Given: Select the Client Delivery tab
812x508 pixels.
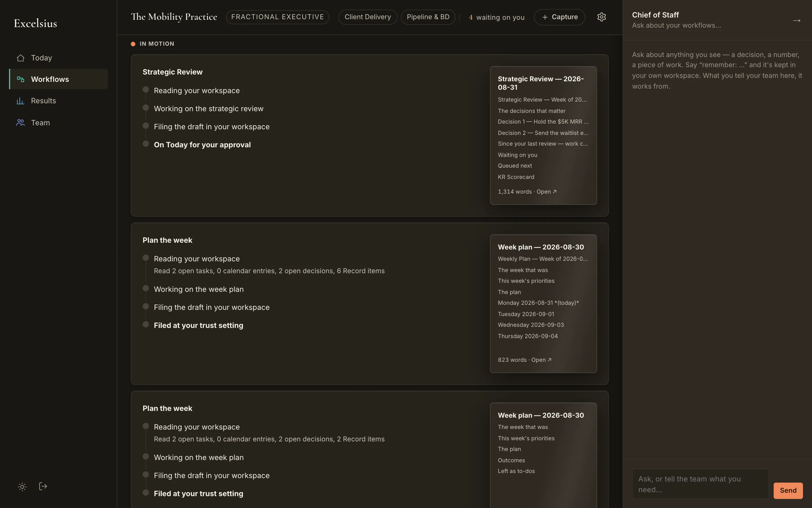Looking at the screenshot, I should 368,17.
